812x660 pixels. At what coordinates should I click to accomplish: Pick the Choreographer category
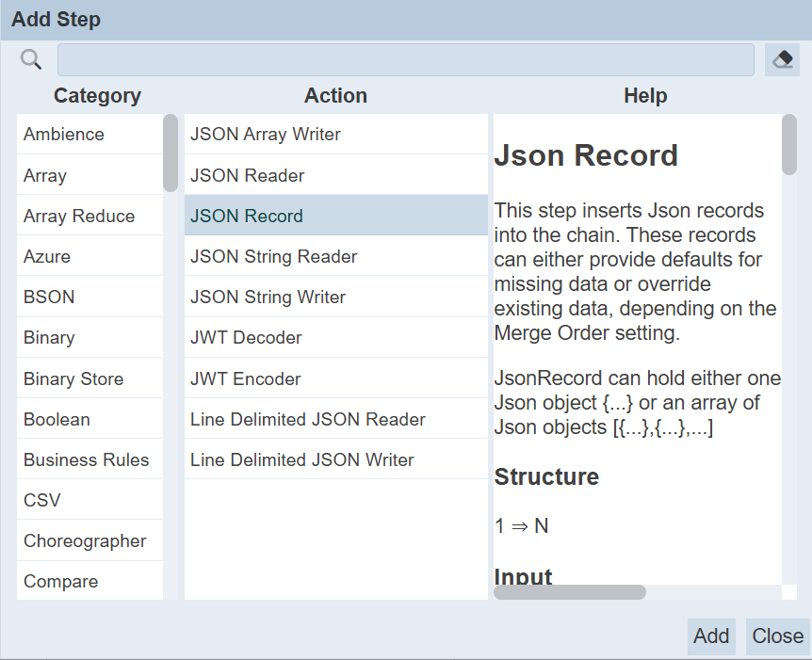89,541
